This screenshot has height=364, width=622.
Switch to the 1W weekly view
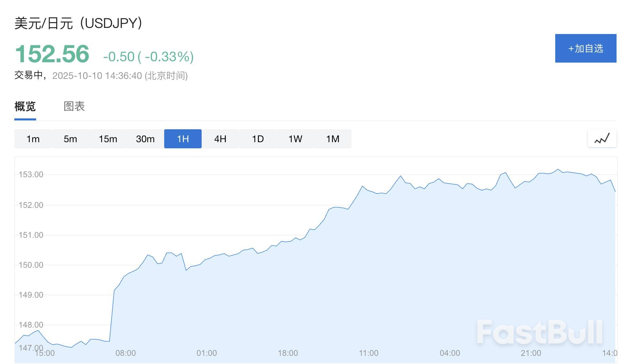coord(295,139)
